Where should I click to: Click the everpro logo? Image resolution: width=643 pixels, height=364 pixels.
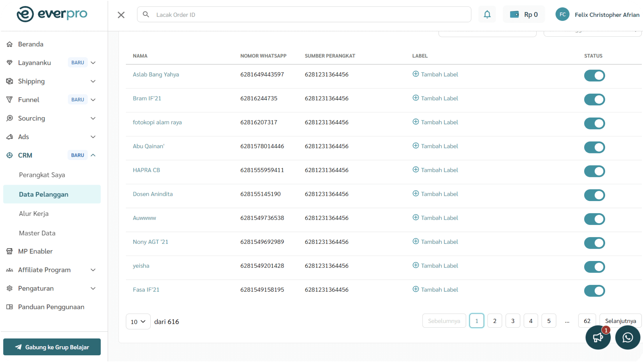tap(52, 14)
